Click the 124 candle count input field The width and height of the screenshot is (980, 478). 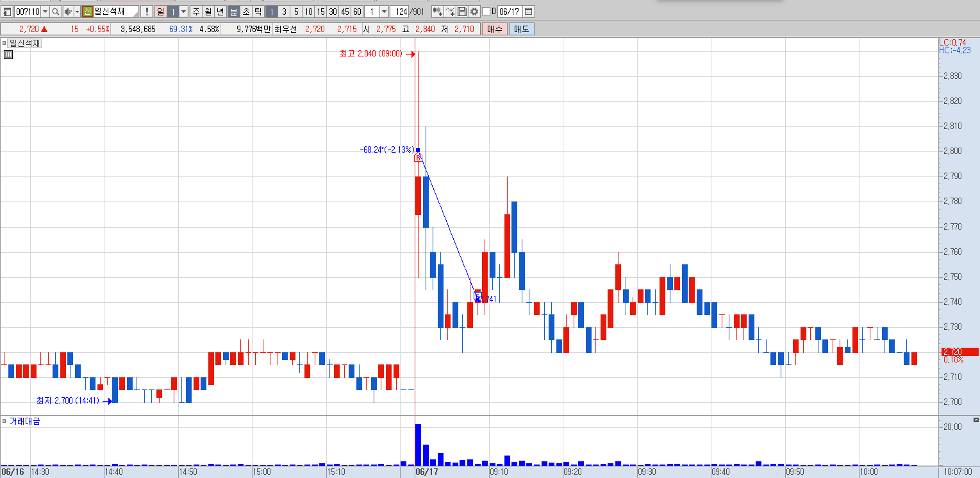click(x=399, y=12)
